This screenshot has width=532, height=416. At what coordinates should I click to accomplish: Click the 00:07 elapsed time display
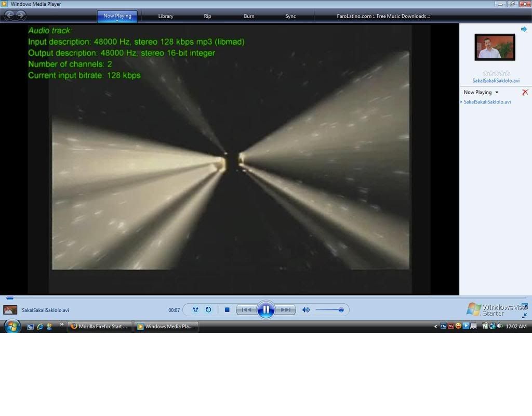click(174, 310)
